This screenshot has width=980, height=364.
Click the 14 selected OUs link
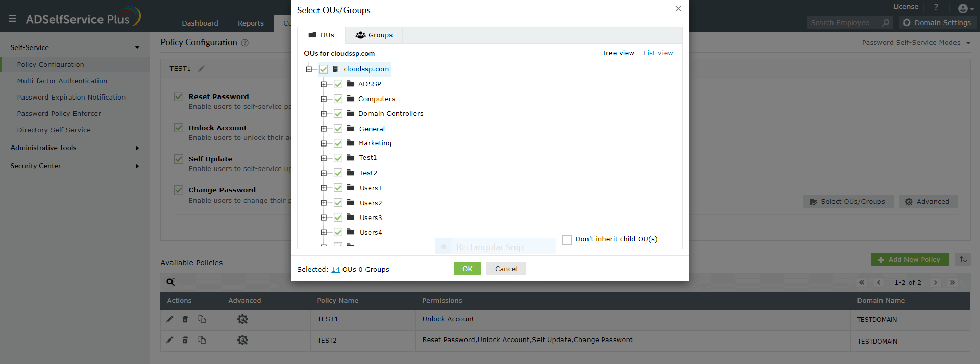(x=335, y=269)
